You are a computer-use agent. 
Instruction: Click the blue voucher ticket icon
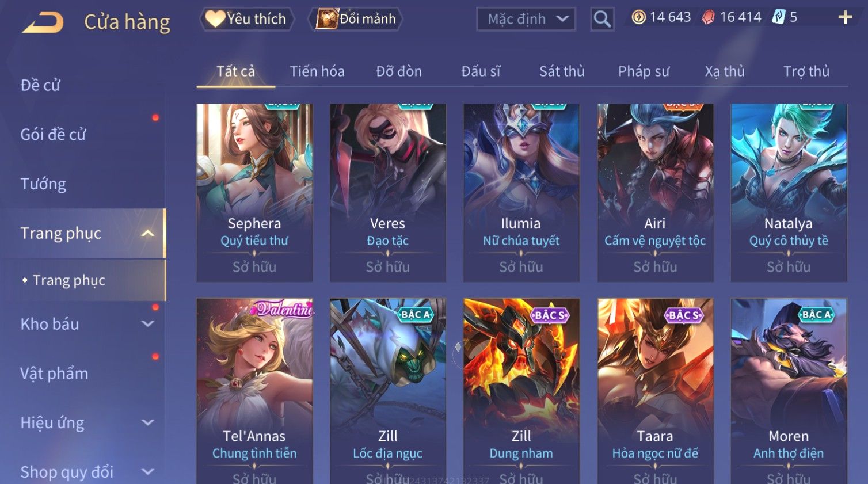pos(779,17)
